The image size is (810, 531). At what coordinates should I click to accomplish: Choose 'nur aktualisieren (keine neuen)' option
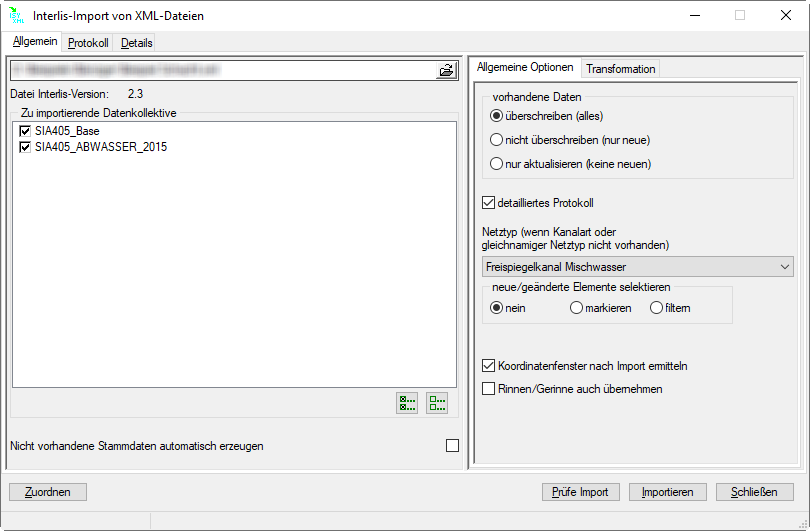coord(496,164)
